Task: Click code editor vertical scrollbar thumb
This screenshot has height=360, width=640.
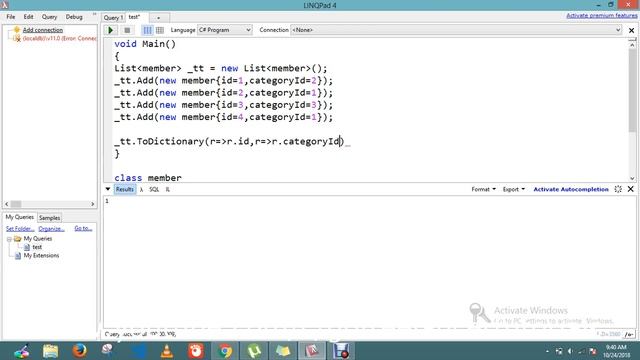Action: click(x=632, y=91)
